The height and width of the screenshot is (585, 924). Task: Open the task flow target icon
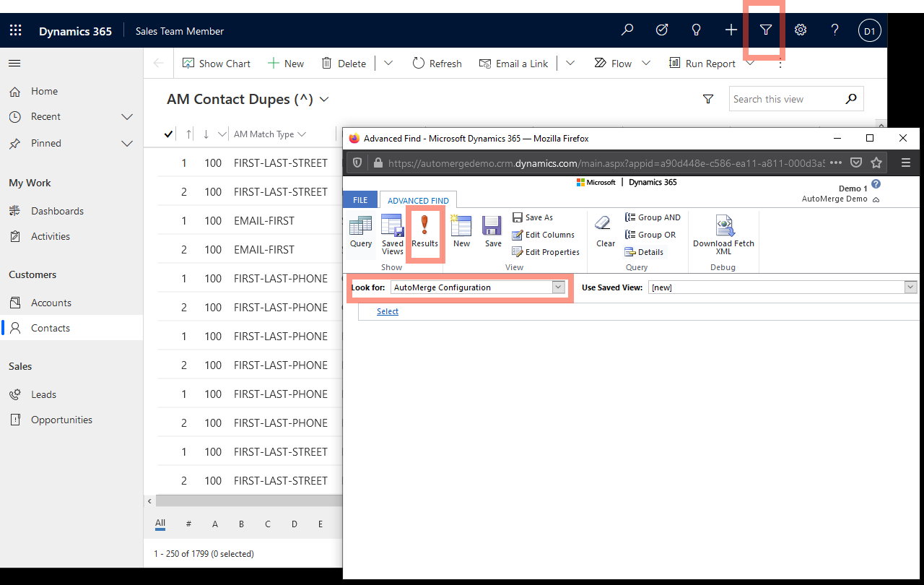pyautogui.click(x=662, y=30)
